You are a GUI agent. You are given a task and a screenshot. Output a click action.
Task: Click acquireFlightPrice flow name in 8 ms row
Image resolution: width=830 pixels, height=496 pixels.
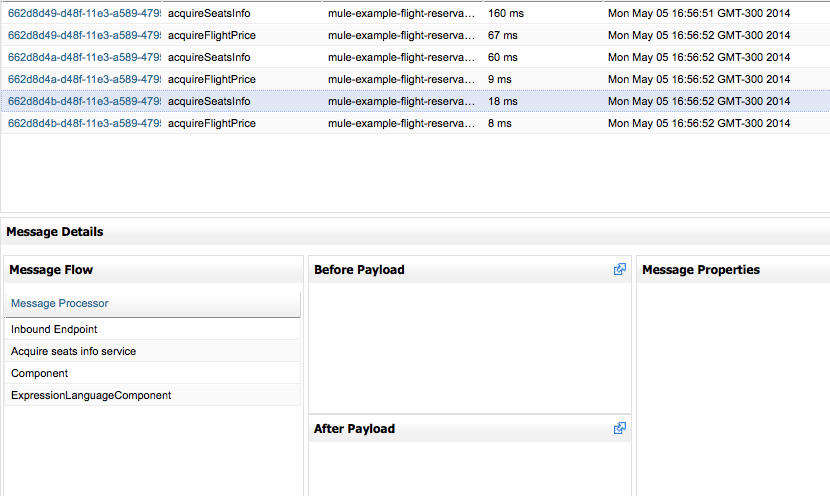pos(211,123)
